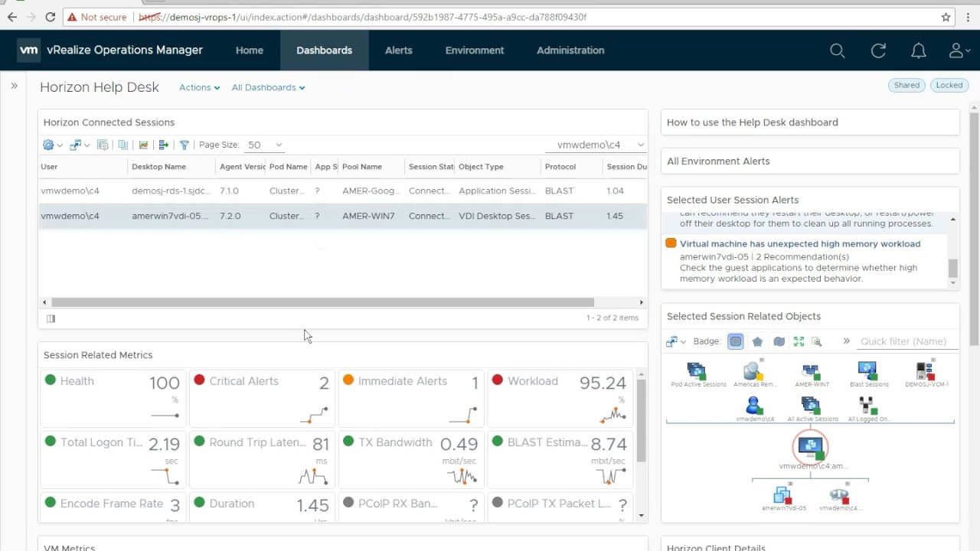Click the Selected User Session Alerts scrollbar
Image resolution: width=980 pixels, height=551 pixels.
[953, 268]
